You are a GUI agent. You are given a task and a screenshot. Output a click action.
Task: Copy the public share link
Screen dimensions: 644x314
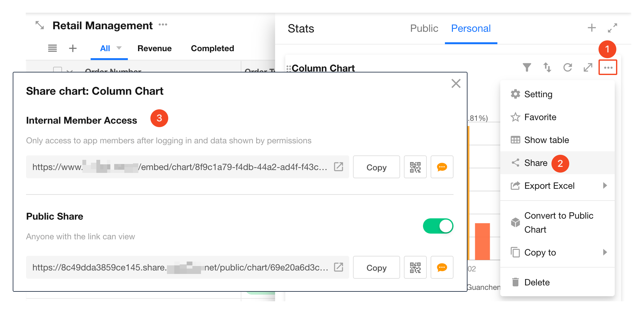coord(376,268)
